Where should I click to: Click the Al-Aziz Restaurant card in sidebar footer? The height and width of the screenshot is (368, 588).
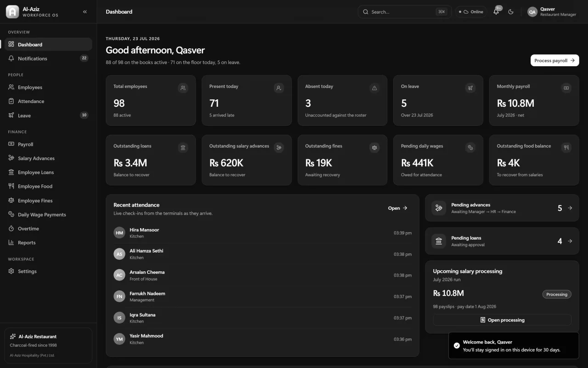[48, 345]
